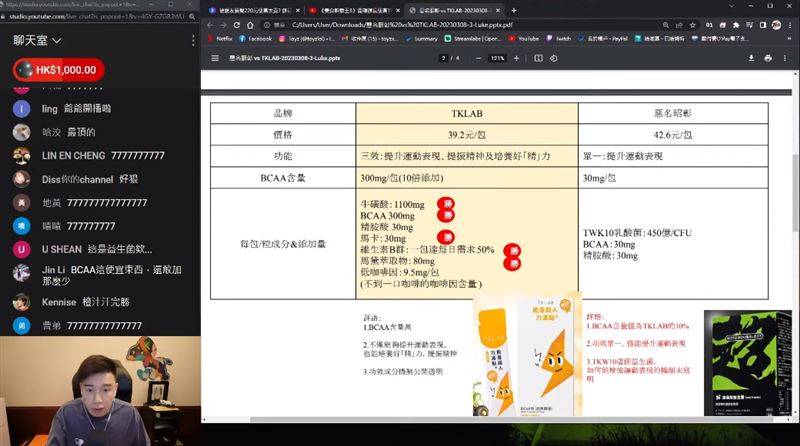Screen dimensions: 800x446
Task: Click the orange TKLAB product image
Action: (x=528, y=355)
